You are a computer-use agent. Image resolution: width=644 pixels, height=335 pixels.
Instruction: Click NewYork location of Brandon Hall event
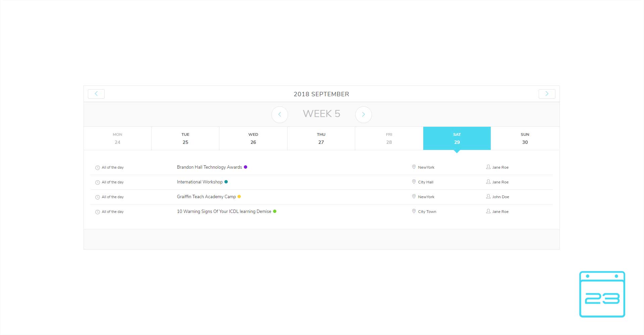coord(426,167)
